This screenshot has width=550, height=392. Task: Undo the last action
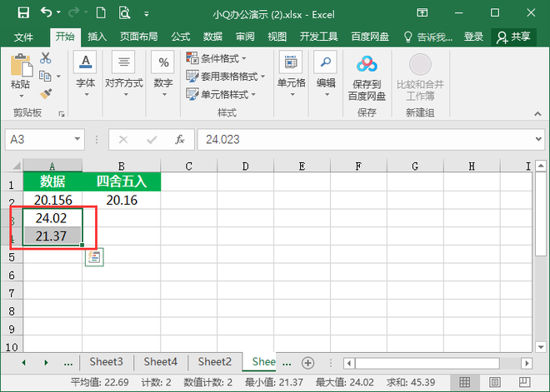(x=46, y=12)
